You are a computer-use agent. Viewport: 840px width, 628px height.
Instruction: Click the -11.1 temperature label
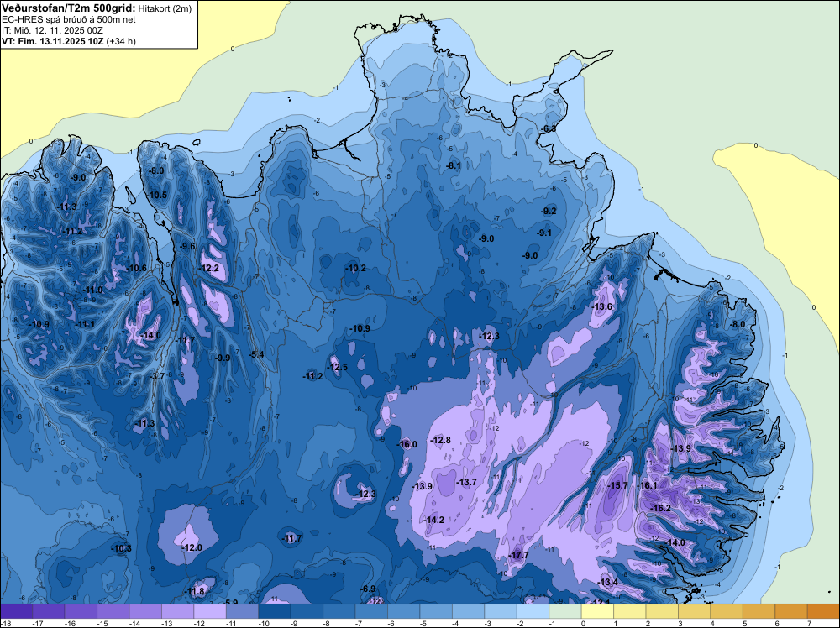click(x=85, y=324)
